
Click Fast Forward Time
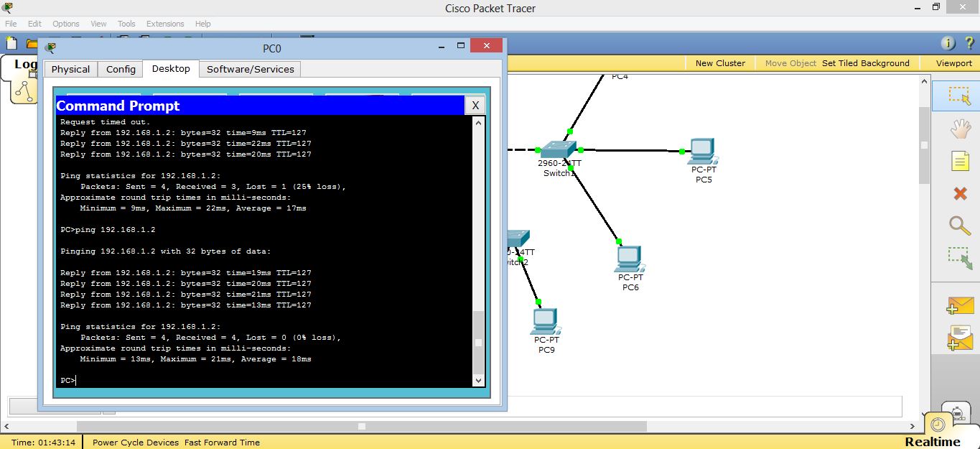(222, 443)
